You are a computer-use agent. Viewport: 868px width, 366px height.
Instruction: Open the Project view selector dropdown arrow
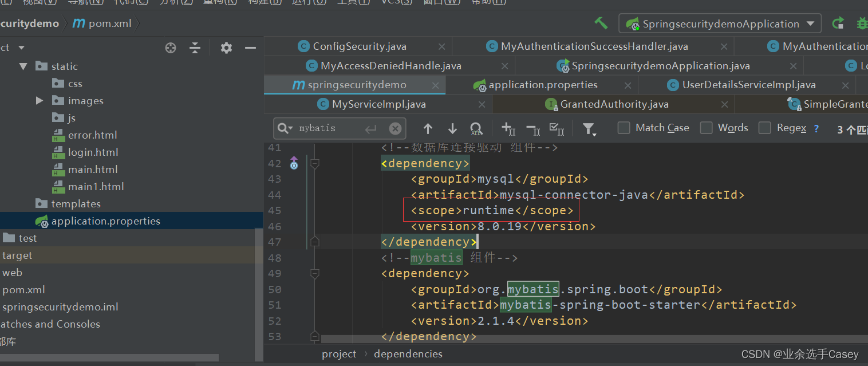(x=22, y=48)
